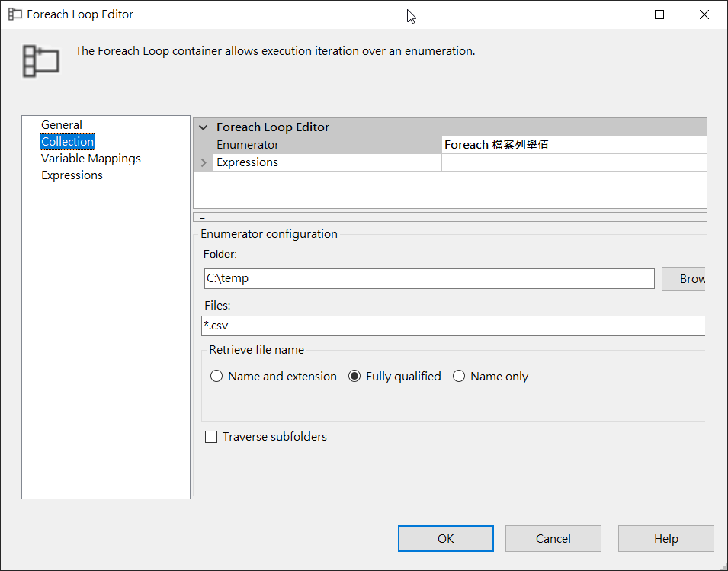Image resolution: width=728 pixels, height=571 pixels.
Task: Click the horizontal splitter bar below property grid
Action: (x=450, y=217)
